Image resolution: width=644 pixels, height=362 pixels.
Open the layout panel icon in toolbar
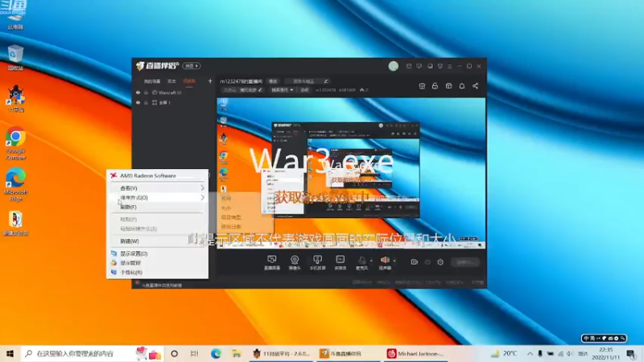448,86
